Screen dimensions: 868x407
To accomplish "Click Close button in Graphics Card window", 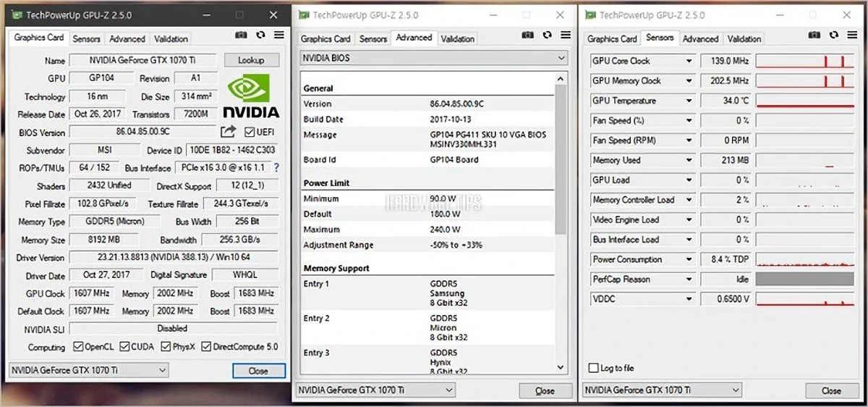I will click(258, 371).
